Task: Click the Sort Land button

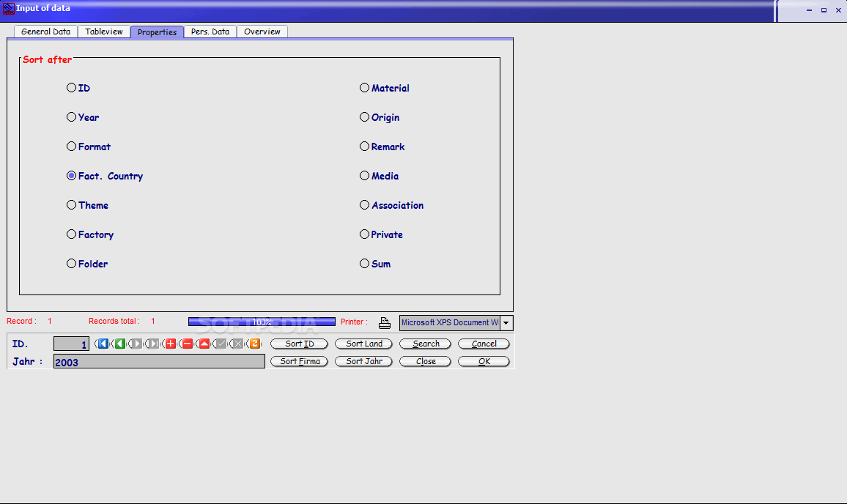Action: (363, 344)
